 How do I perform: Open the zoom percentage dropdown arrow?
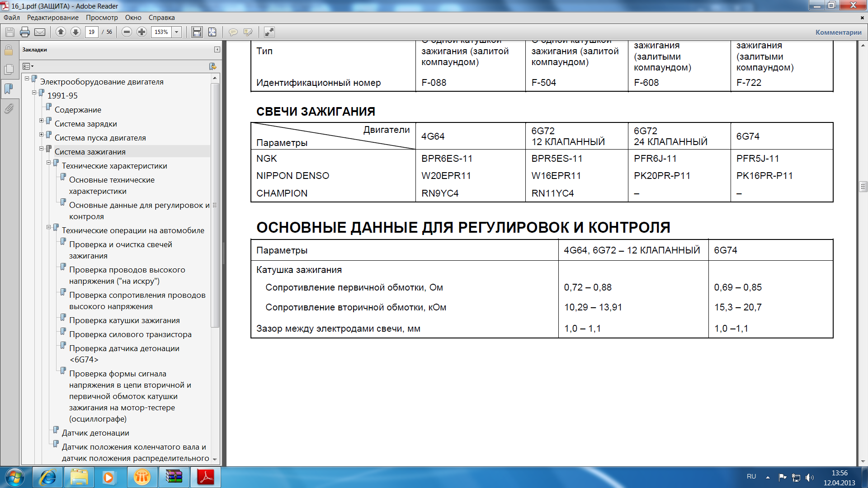click(177, 32)
